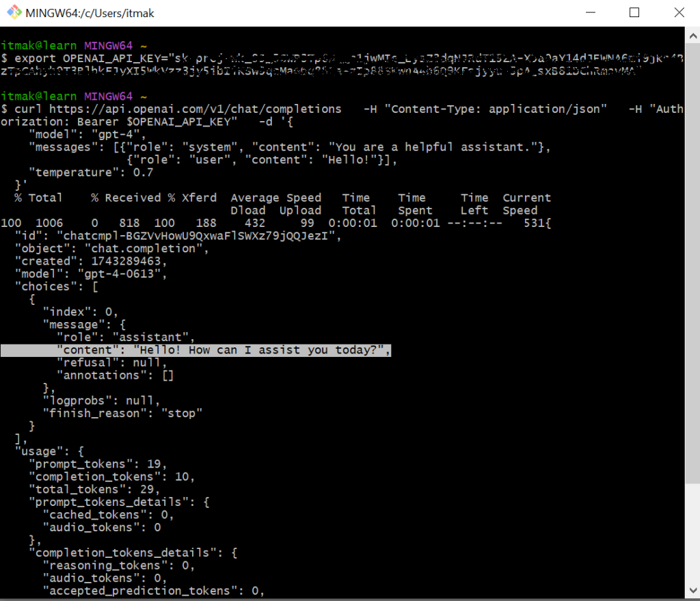
Task: Click the "Current" speed column header
Action: coord(527,198)
